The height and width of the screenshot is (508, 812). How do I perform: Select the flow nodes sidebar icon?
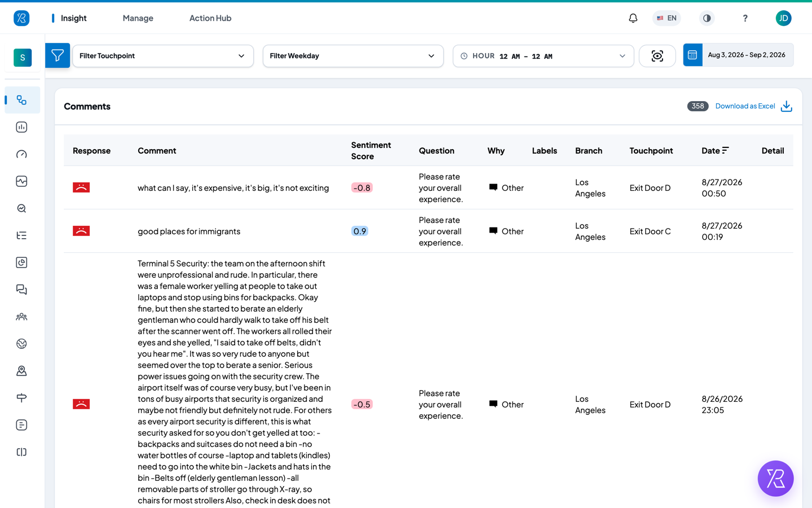(x=22, y=100)
